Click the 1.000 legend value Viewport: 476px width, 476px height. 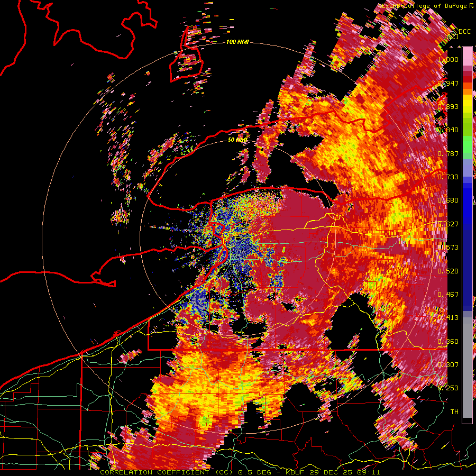pos(448,59)
